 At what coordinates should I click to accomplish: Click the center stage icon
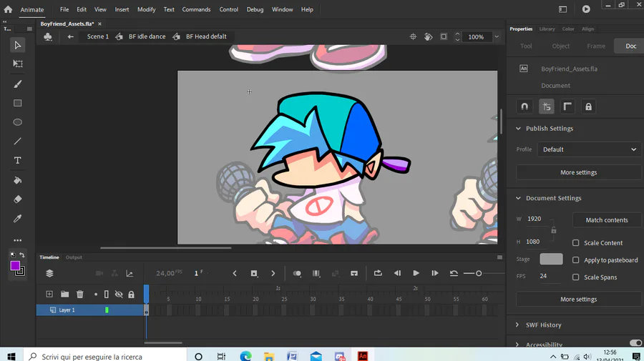(x=413, y=36)
